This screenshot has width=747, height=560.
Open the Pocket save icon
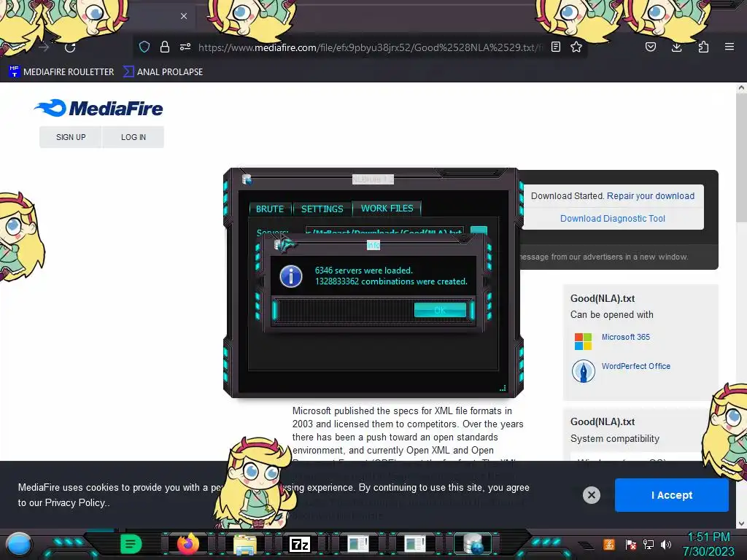(x=650, y=47)
